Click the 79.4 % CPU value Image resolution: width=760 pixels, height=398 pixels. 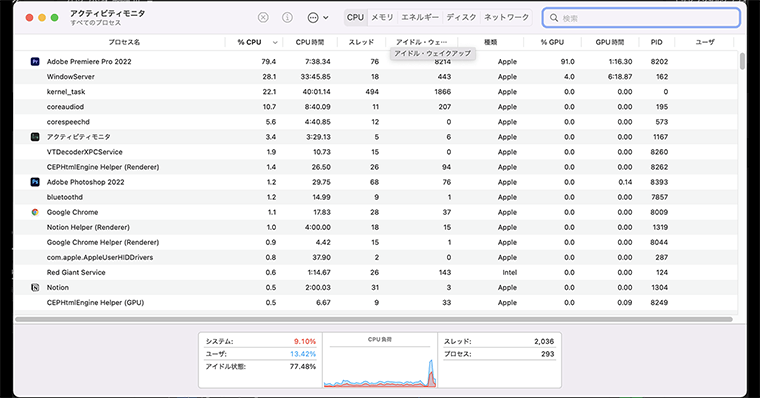269,62
